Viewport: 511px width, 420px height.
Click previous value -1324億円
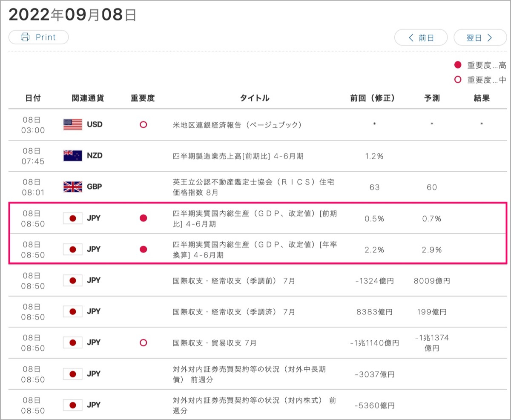[374, 281]
